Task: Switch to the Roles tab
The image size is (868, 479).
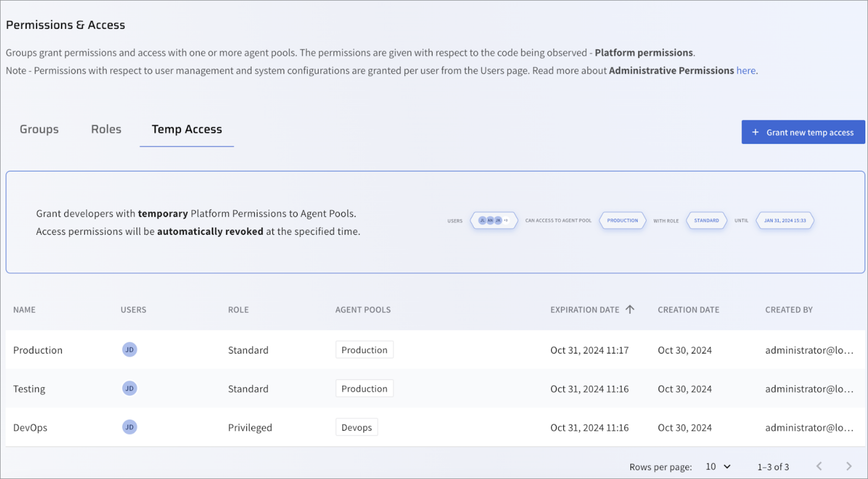Action: 106,129
